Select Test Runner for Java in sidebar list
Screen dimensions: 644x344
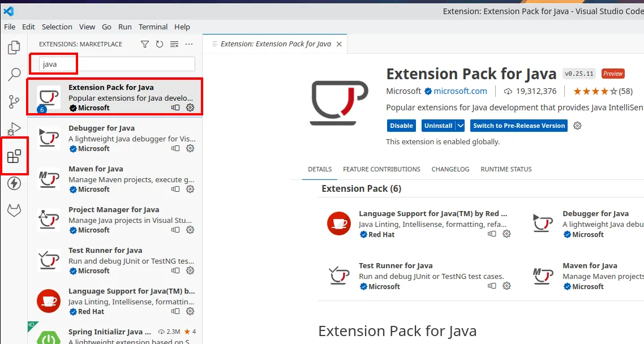(114, 260)
